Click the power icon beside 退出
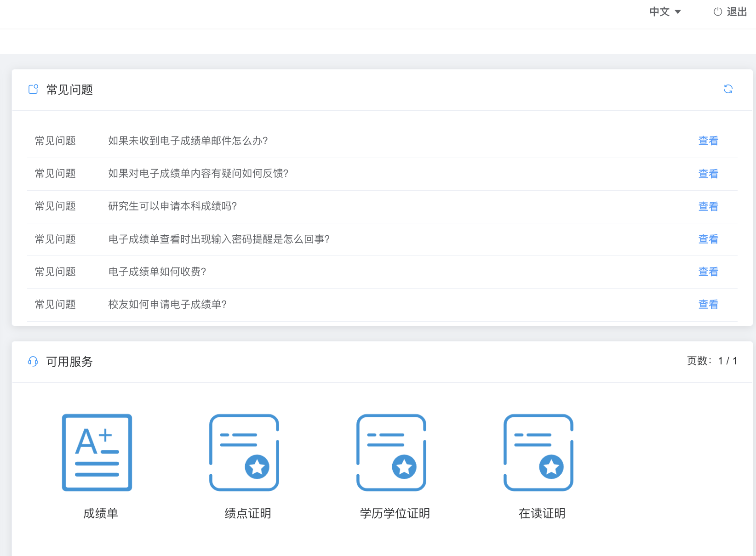Screen dimensions: 756x556 click(717, 12)
